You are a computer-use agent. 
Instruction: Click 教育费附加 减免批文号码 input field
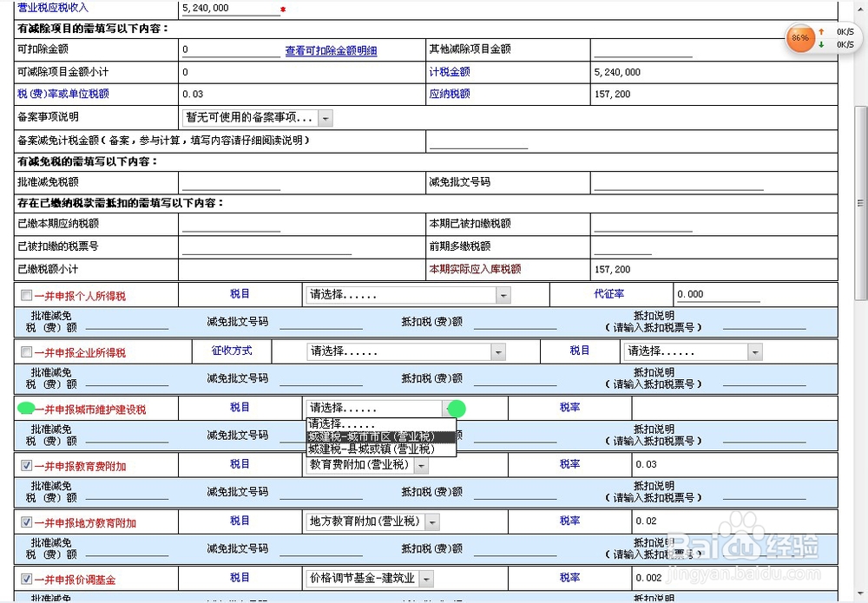321,494
